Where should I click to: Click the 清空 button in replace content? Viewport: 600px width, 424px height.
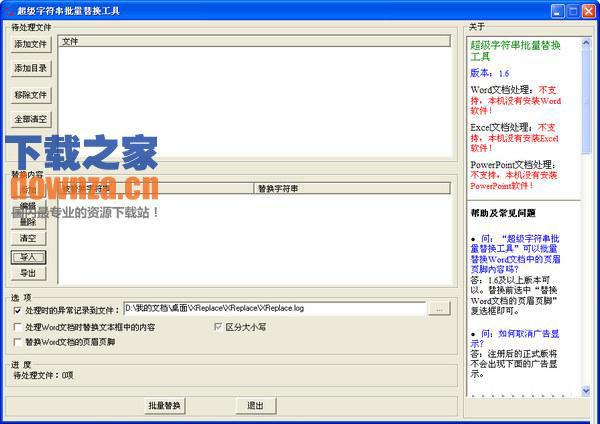(x=28, y=238)
